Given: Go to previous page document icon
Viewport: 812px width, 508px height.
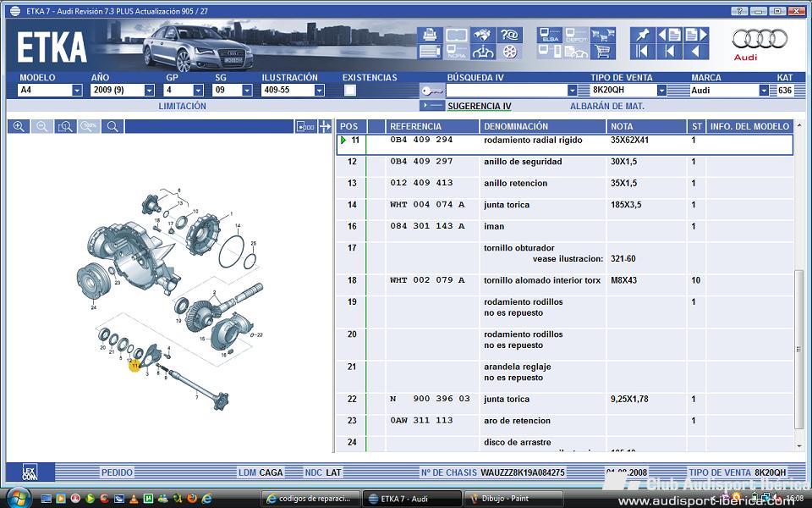Looking at the screenshot, I should pos(669,35).
